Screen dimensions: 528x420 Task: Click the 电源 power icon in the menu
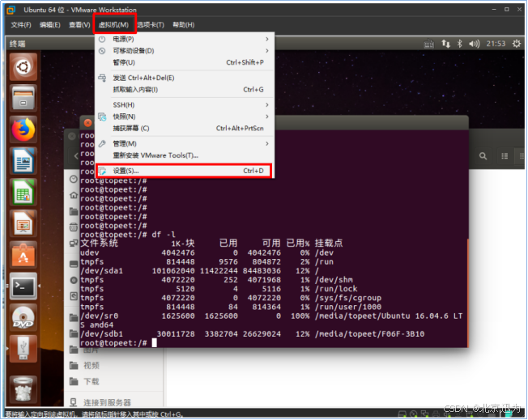pyautogui.click(x=102, y=39)
